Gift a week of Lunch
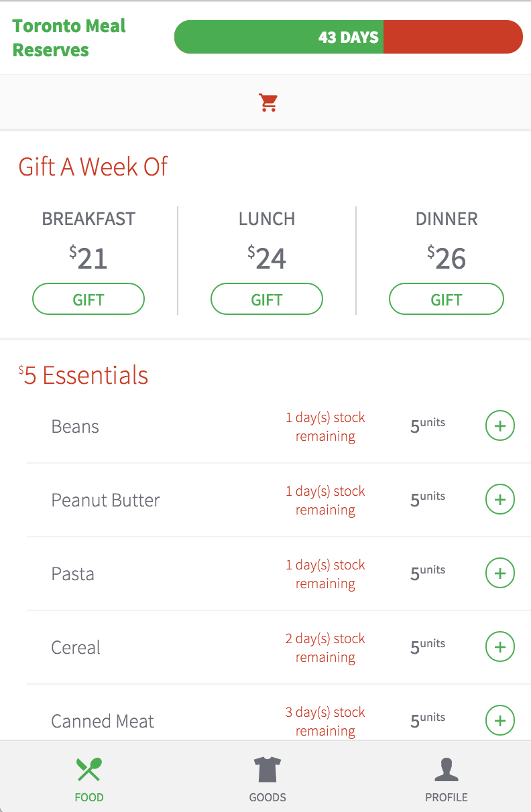The height and width of the screenshot is (812, 531). [267, 299]
